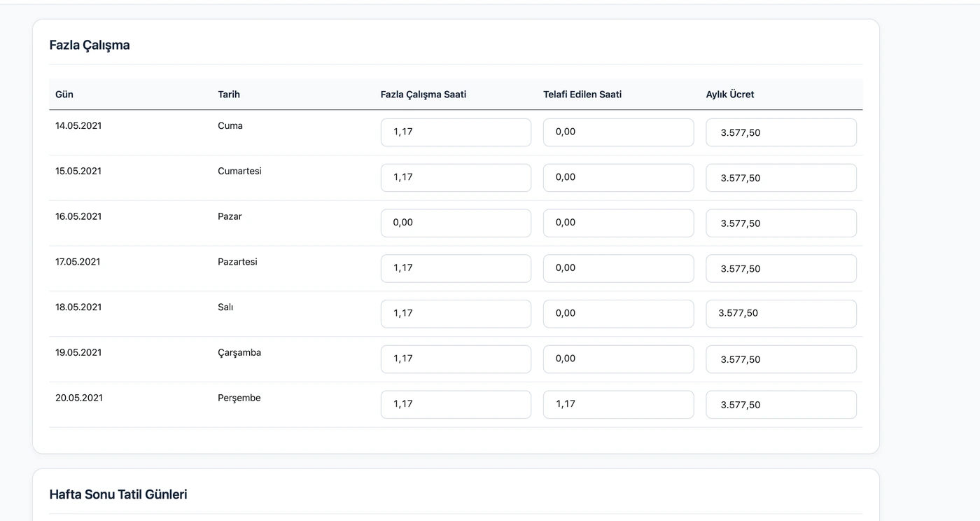Image resolution: width=980 pixels, height=521 pixels.
Task: Click compensated hours field for 15.05.2021
Action: (618, 178)
